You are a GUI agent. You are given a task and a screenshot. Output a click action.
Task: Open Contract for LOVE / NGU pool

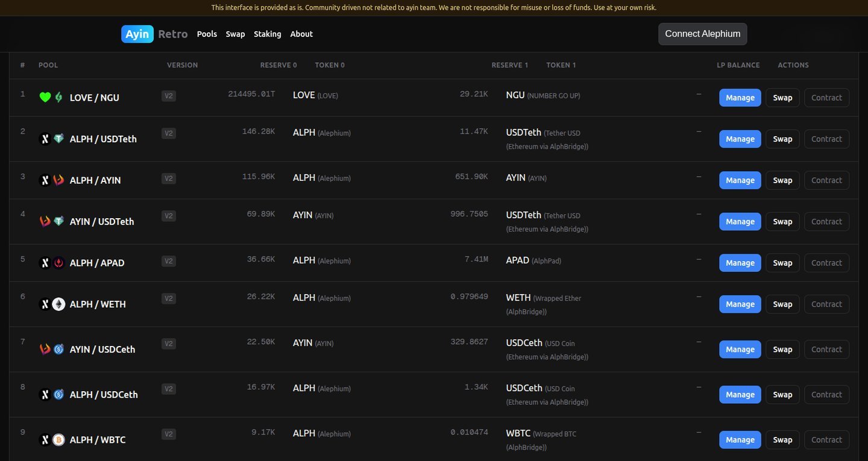[x=827, y=98]
